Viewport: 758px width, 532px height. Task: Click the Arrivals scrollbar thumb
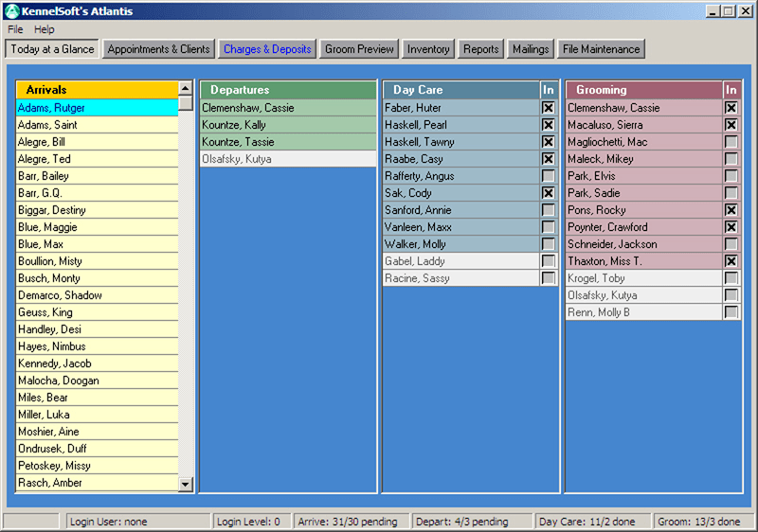point(186,103)
